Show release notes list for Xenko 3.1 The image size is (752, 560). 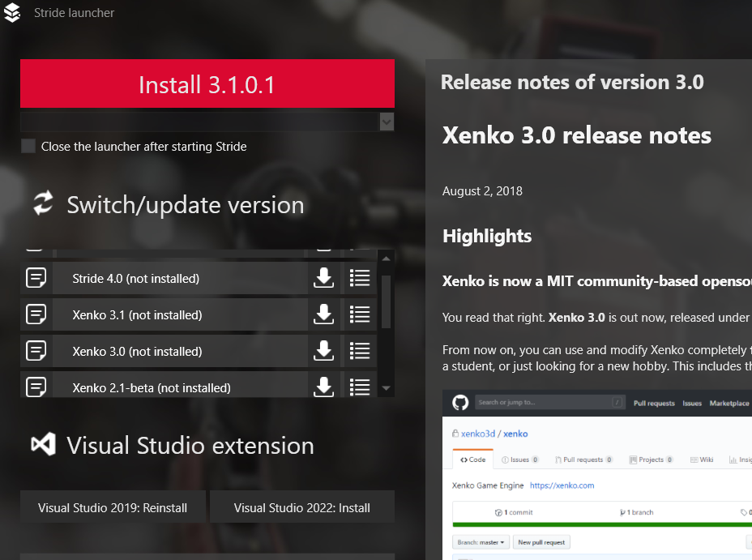pos(360,314)
